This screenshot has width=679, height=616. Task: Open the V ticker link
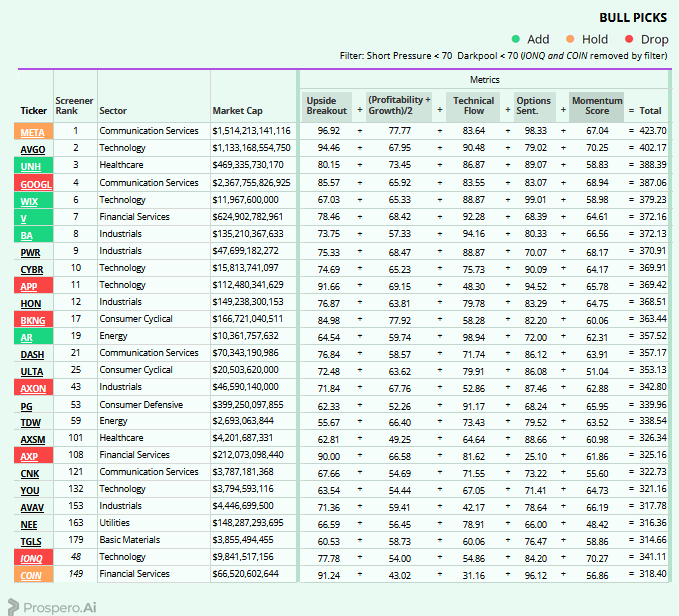[x=23, y=219]
